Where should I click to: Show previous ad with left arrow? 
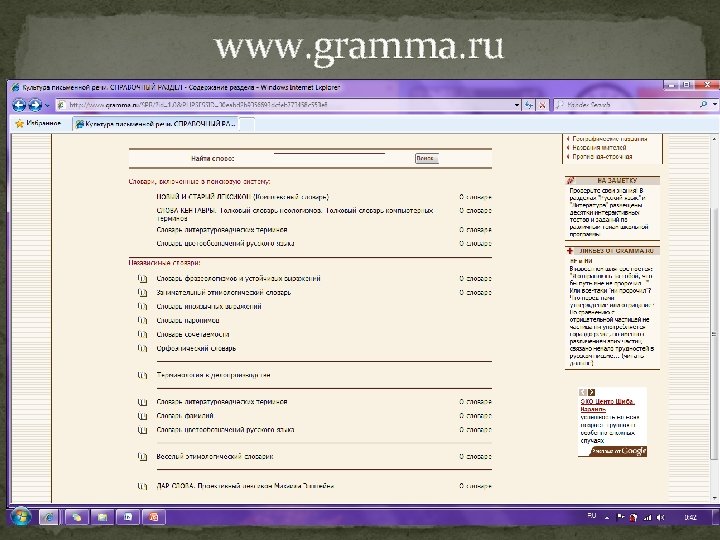[x=583, y=392]
